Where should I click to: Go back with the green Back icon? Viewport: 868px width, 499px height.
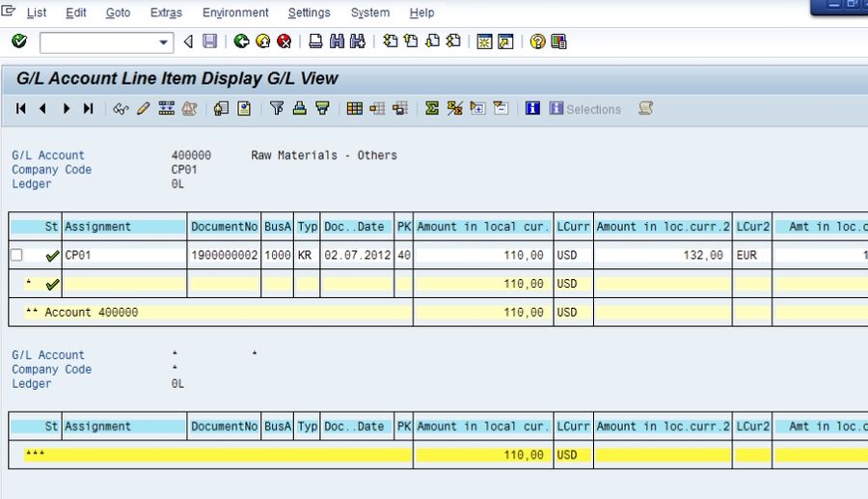pos(241,42)
